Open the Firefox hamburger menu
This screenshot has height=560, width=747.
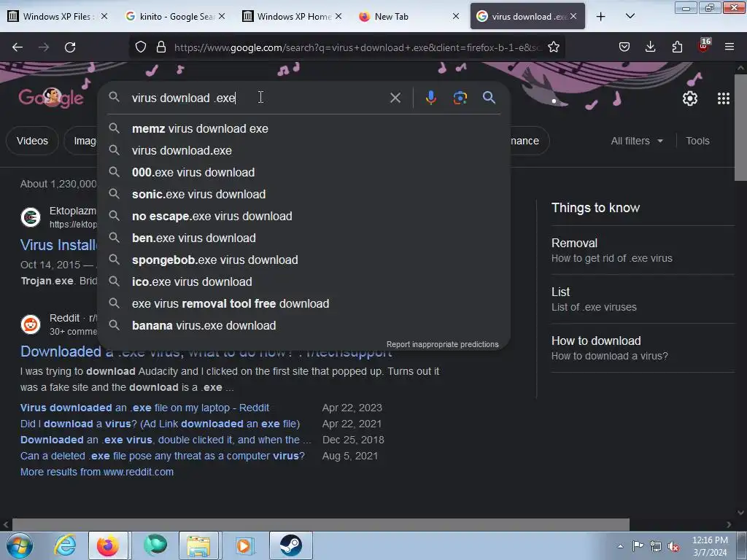click(x=729, y=47)
